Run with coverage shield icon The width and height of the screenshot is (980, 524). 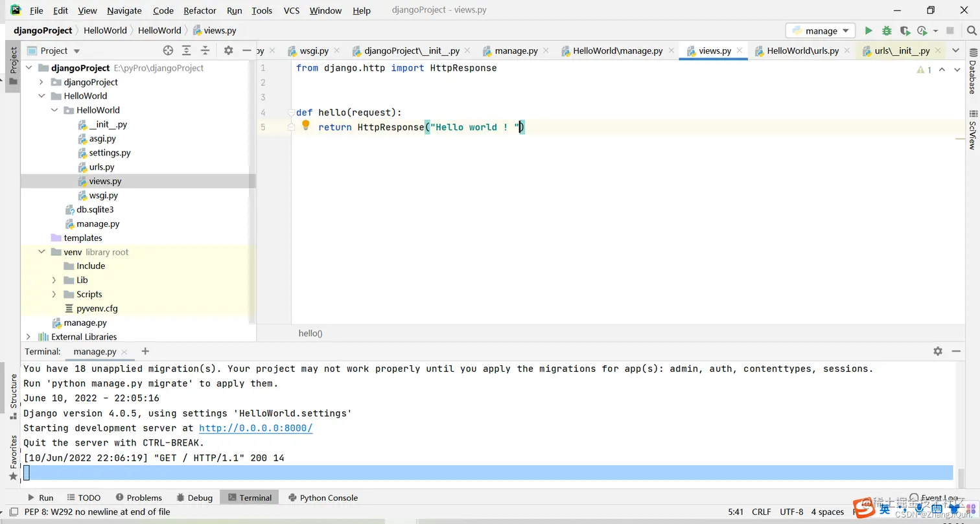point(905,30)
